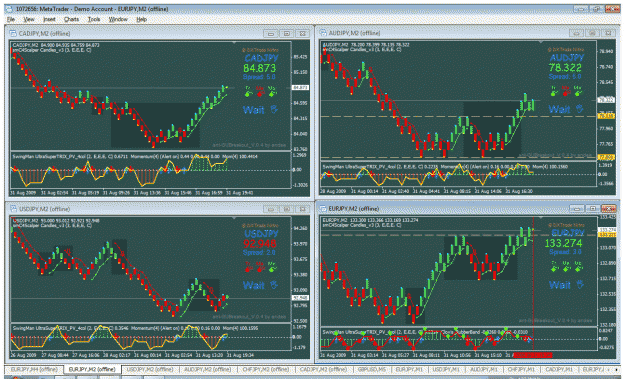
Task: Select the CADJPY,M1 tab
Action: (559, 369)
